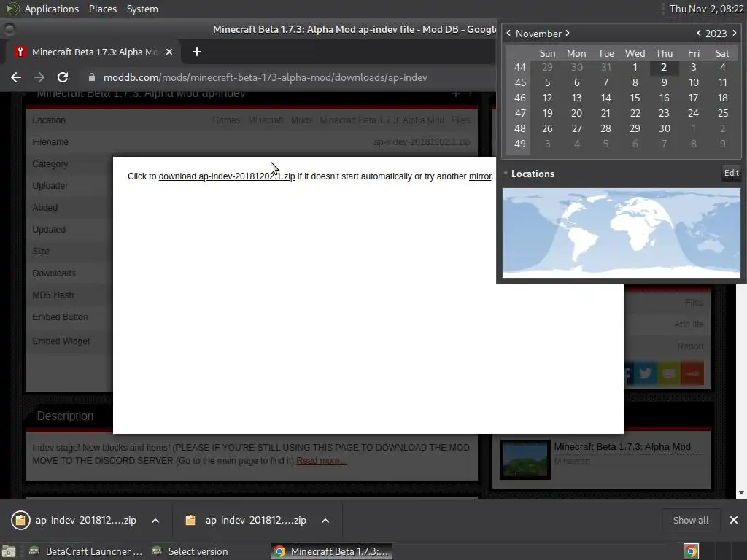The width and height of the screenshot is (747, 560).
Task: Open Minecraft Beta 1.7.3: Alpha Mod sidebar link
Action: click(622, 447)
